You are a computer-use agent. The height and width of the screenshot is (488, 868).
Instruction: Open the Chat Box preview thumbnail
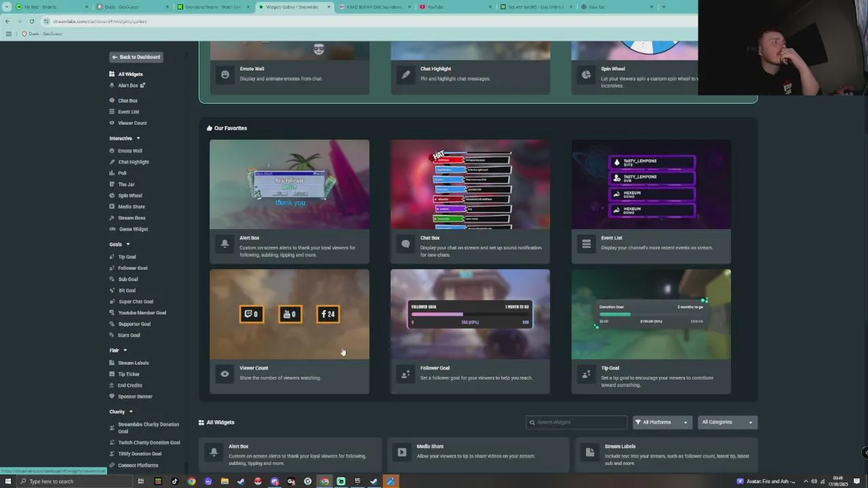coord(470,184)
